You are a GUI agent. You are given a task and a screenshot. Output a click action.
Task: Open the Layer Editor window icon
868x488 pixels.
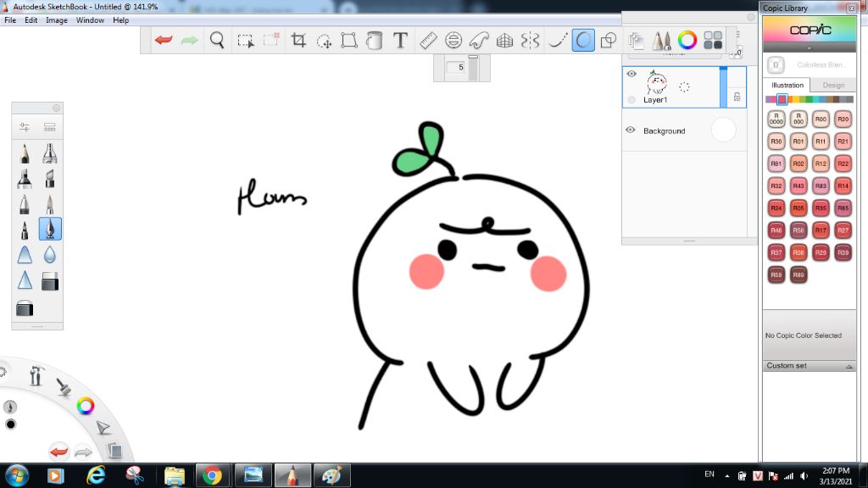point(636,41)
